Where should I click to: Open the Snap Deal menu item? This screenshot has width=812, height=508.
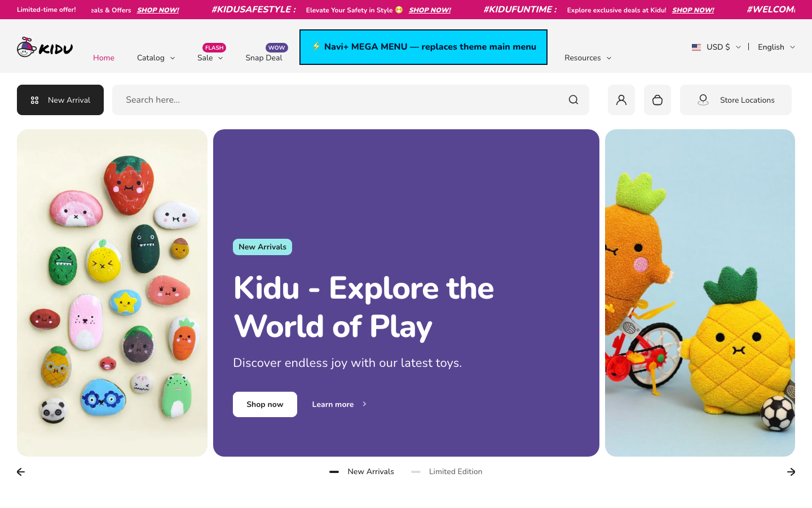pyautogui.click(x=264, y=58)
